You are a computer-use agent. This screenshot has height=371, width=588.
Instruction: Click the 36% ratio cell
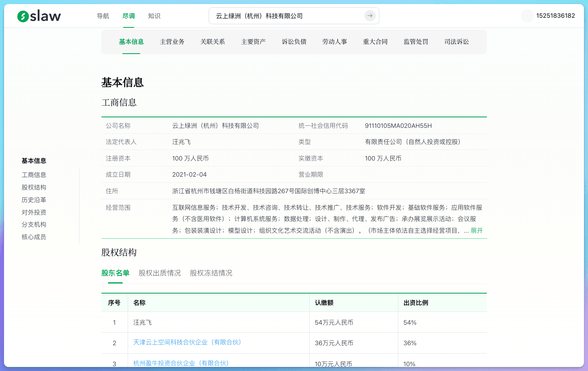click(x=410, y=343)
